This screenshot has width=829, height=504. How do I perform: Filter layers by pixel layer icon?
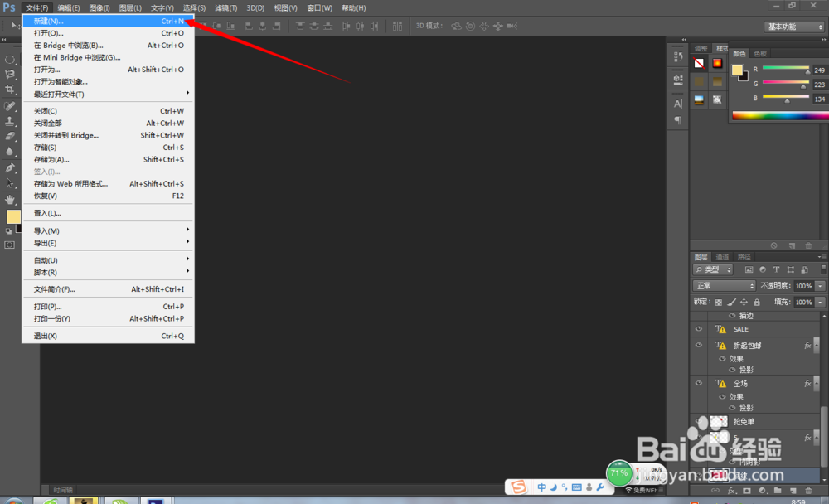[x=749, y=269]
